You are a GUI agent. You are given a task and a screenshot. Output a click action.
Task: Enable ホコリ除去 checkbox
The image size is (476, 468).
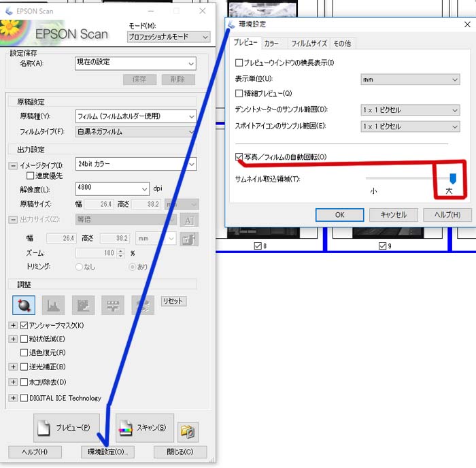click(24, 382)
